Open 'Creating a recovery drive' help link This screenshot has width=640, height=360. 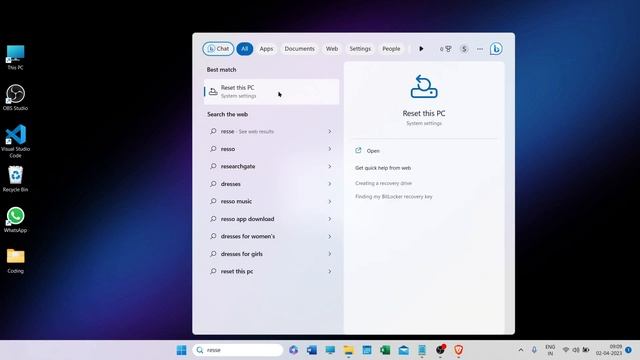383,183
